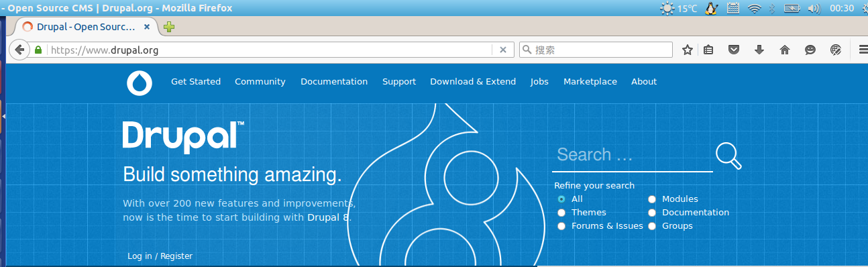Select the Themes radio button

pos(561,213)
